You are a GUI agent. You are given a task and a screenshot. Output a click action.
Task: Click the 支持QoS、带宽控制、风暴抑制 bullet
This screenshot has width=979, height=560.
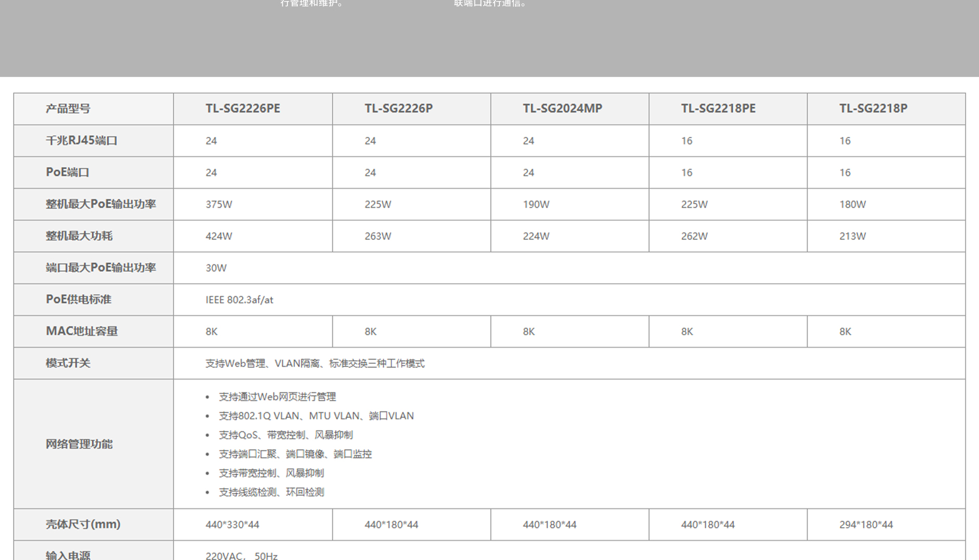coord(286,435)
